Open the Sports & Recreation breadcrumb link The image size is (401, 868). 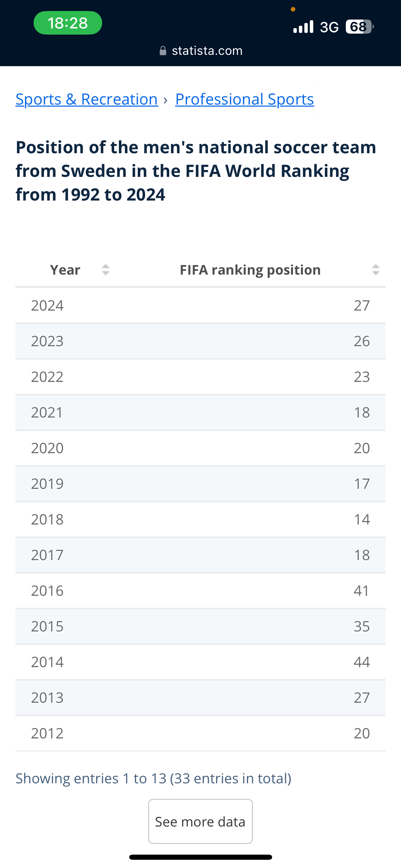(87, 99)
